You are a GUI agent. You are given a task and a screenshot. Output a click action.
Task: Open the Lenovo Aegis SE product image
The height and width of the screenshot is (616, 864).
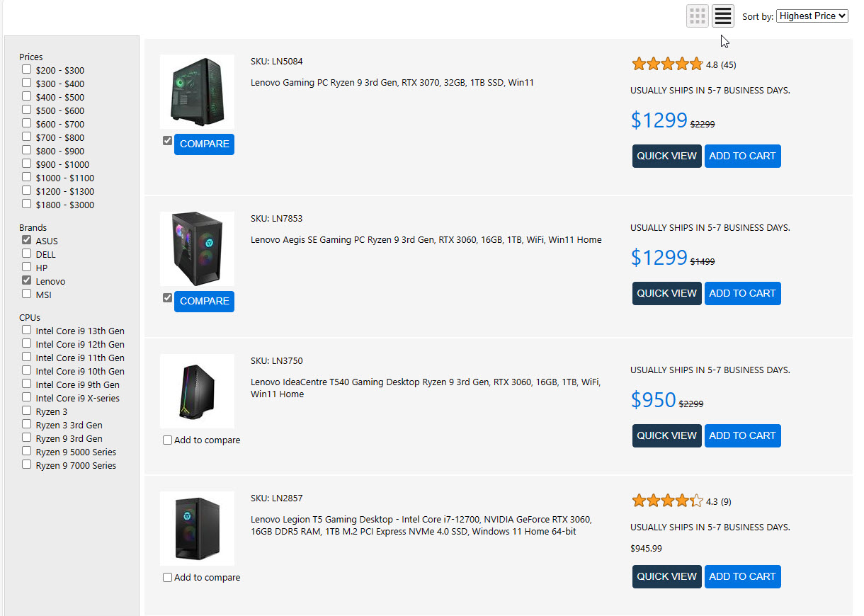(x=197, y=249)
